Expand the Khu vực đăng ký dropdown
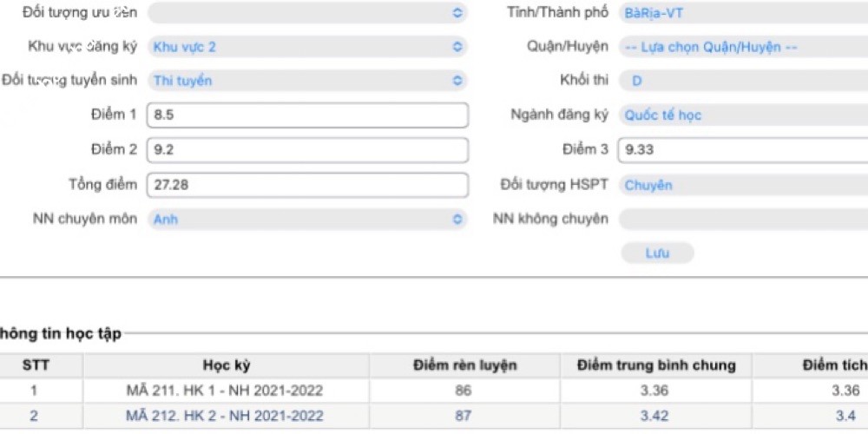This screenshot has height=434, width=868. (307, 47)
